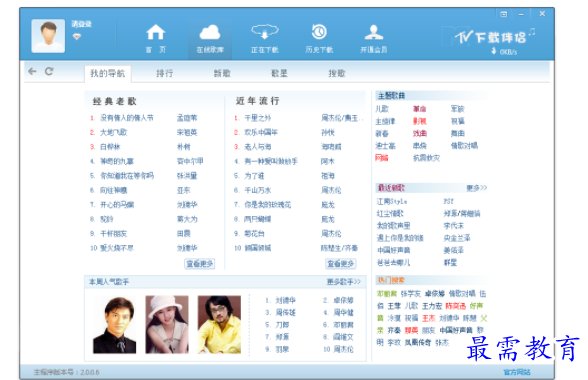
Task: Search hot keyword 陈奕迅
Action: [x=455, y=306]
